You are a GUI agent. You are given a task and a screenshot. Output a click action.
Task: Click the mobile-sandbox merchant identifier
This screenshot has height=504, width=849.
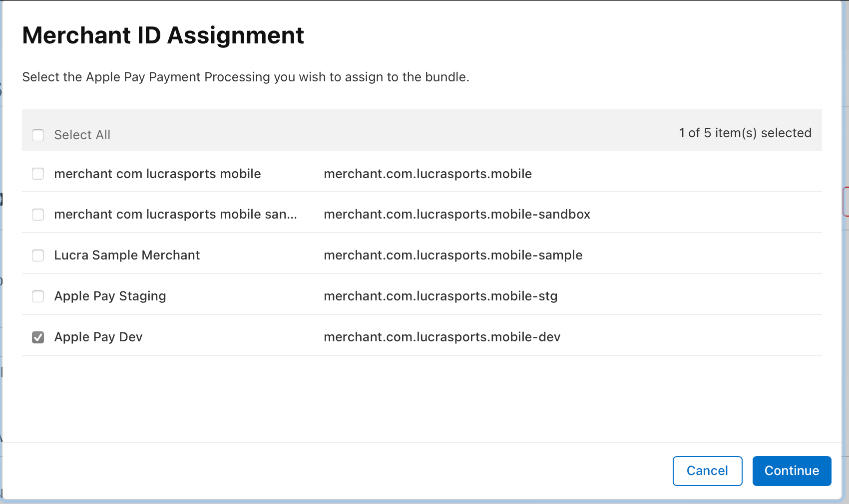[x=457, y=215]
